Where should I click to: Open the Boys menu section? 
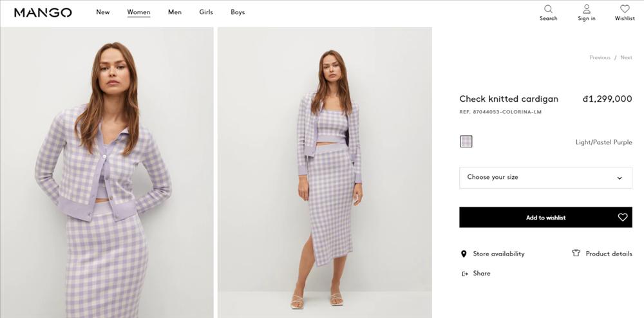[238, 12]
